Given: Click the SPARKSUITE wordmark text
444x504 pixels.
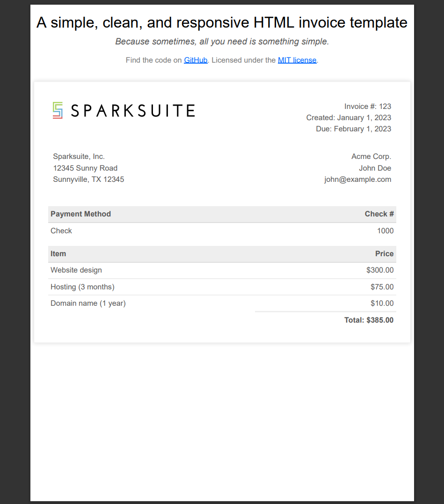Looking at the screenshot, I should 133,110.
